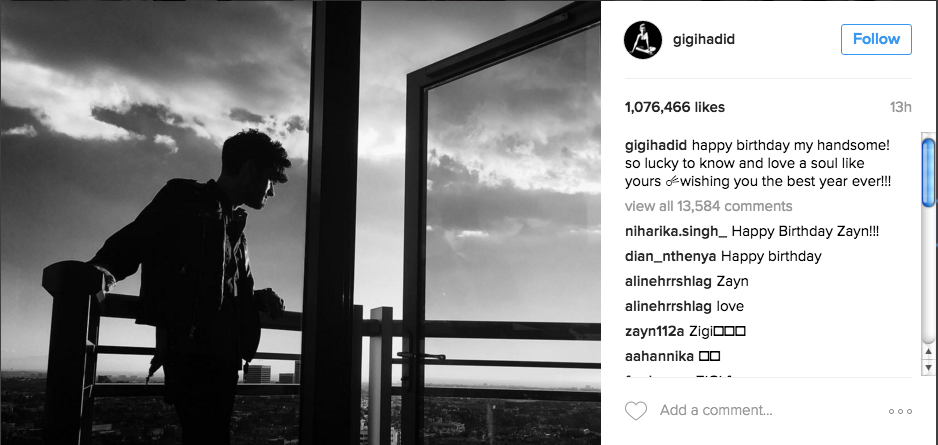Open the gigihadid username in header
938x445 pixels.
click(x=704, y=39)
